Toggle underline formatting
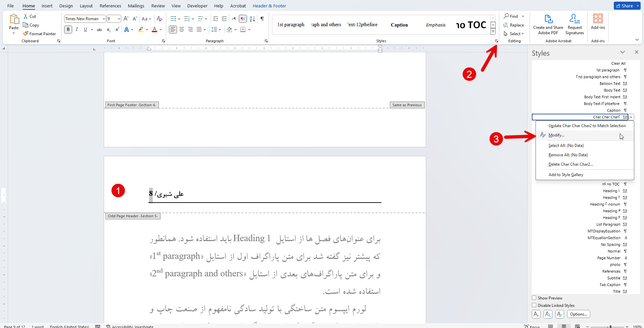 point(85,30)
